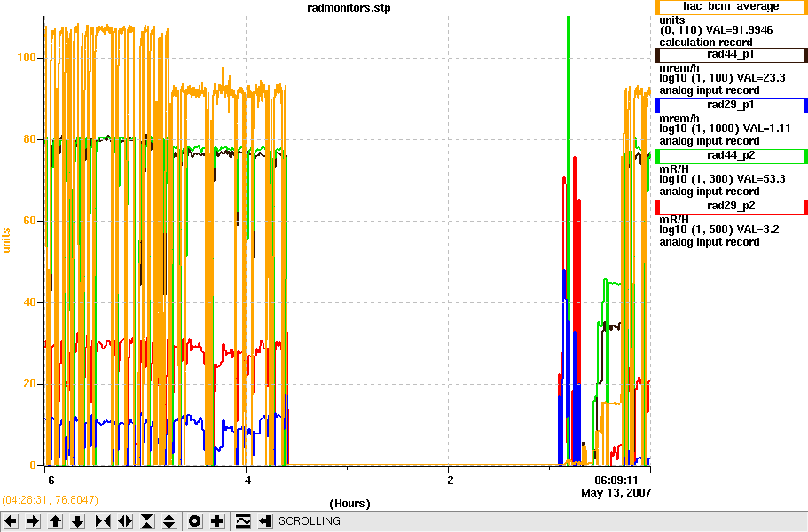
Task: Click the circle auto-scale icon
Action: click(195, 521)
